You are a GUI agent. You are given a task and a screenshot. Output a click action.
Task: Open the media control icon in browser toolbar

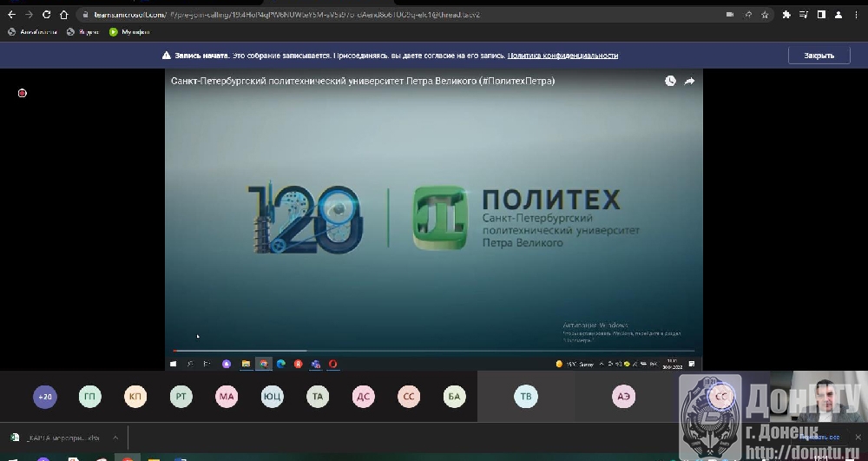pos(804,15)
